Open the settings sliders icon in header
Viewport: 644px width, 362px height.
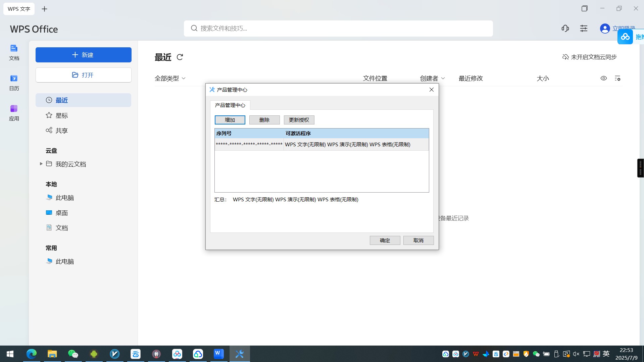coord(584,29)
